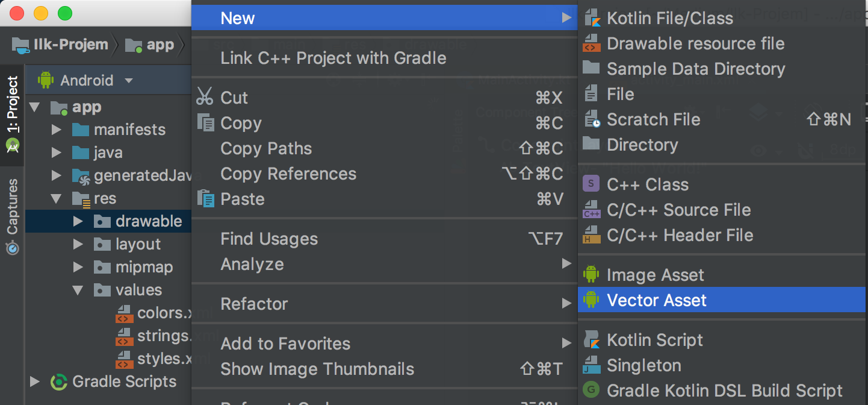This screenshot has width=868, height=405.
Task: Click the File icon in New submenu
Action: 592,93
